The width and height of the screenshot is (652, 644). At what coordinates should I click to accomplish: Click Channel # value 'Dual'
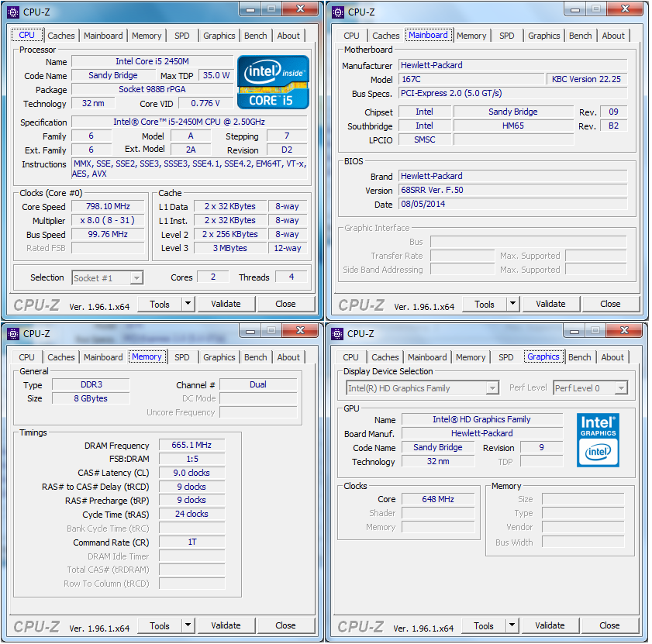coord(258,384)
